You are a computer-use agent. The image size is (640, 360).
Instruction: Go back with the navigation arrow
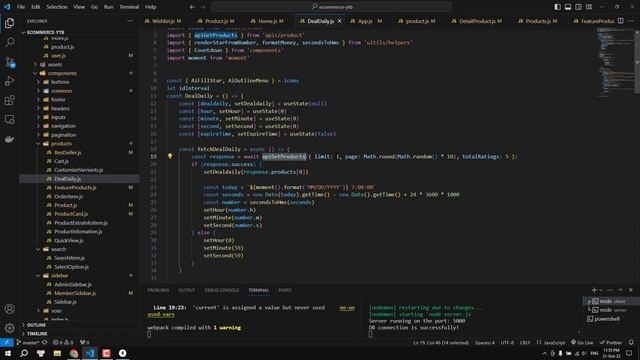point(192,7)
